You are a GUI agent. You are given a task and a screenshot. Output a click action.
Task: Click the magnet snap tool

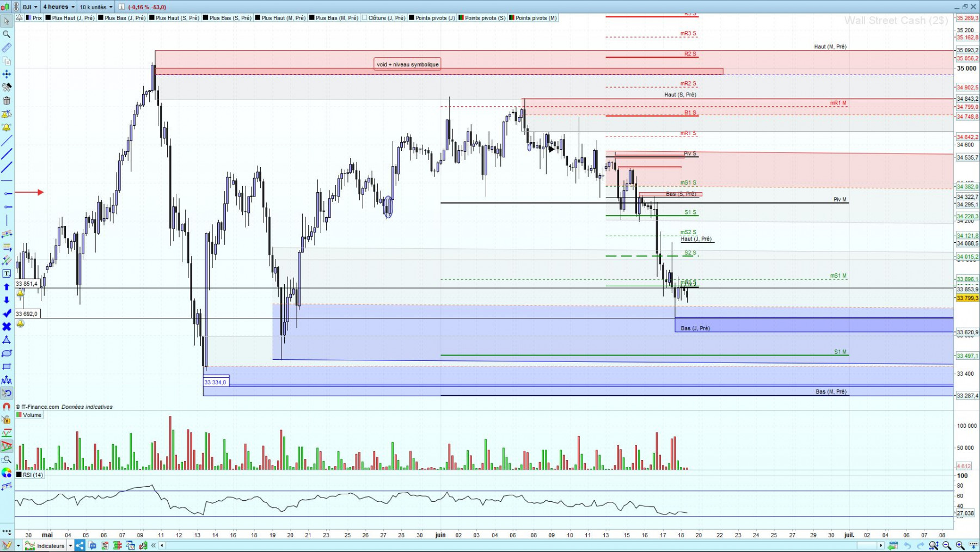pos(7,407)
